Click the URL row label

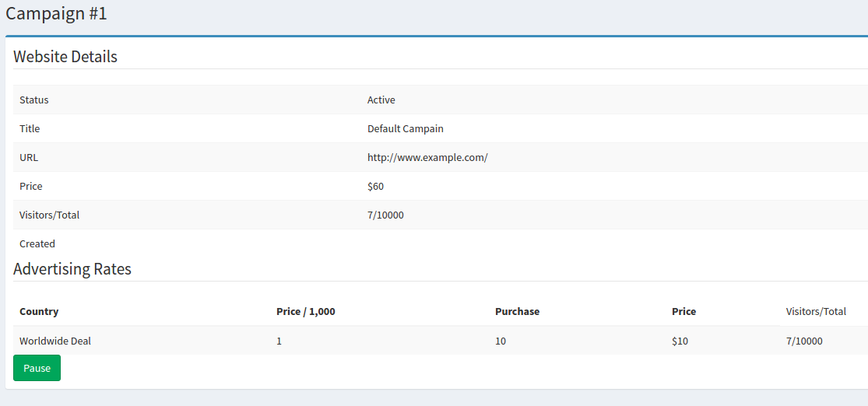point(29,157)
